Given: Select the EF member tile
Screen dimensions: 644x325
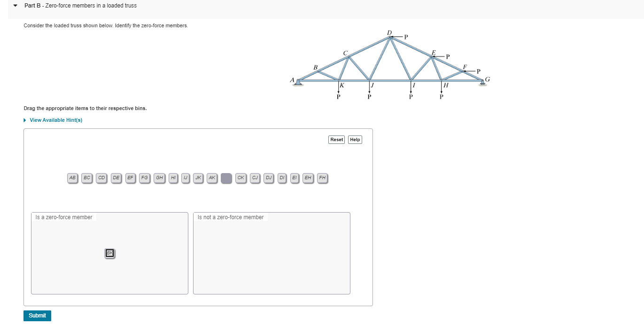Looking at the screenshot, I should [131, 178].
